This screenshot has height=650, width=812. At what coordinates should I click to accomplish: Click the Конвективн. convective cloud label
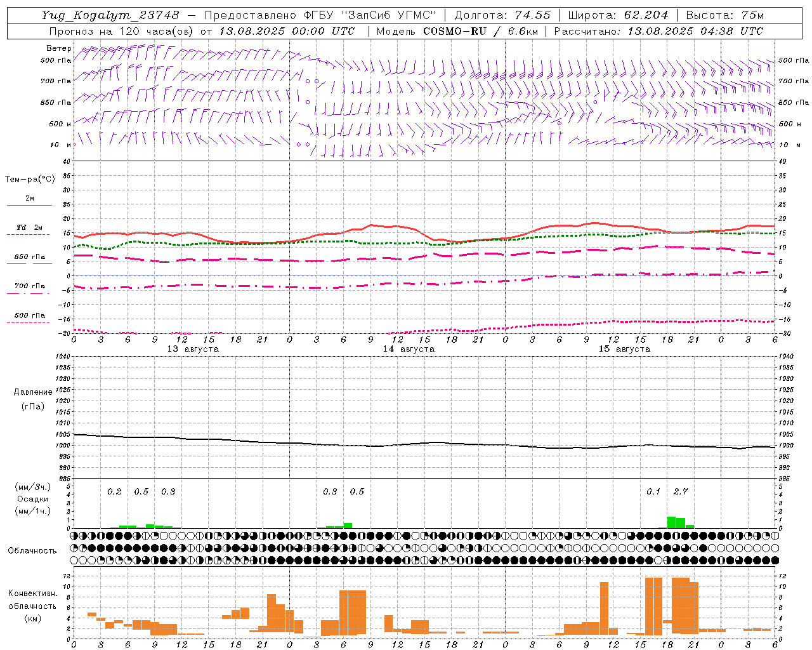point(32,594)
